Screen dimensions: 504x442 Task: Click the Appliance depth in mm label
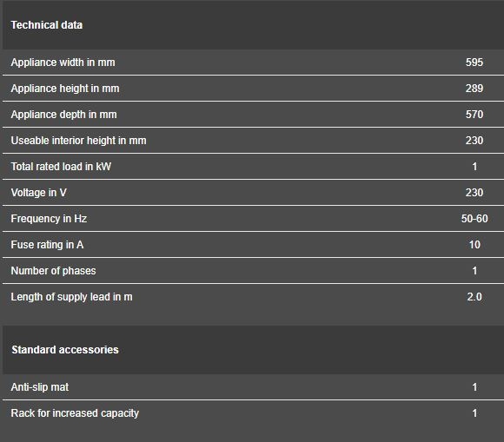point(63,115)
